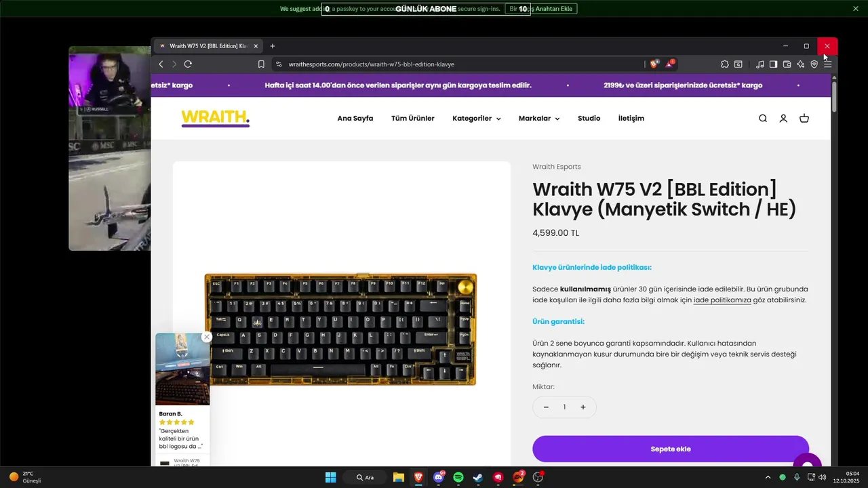Open Windows Start button
This screenshot has height=488, width=868.
coord(330,477)
